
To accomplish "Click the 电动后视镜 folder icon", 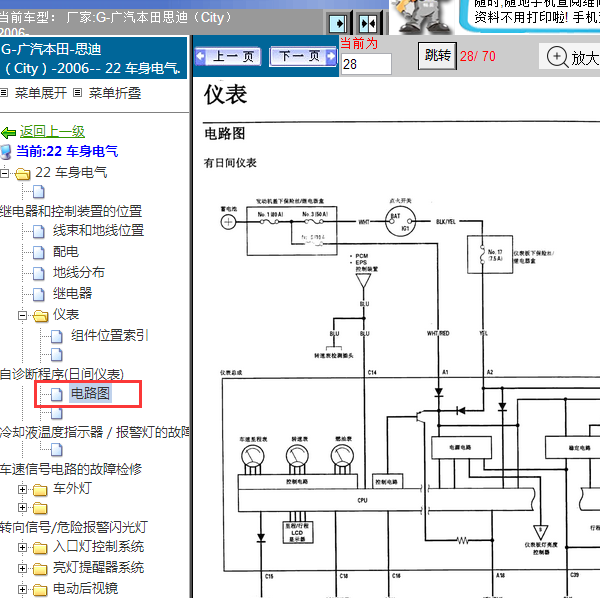I will (40, 590).
